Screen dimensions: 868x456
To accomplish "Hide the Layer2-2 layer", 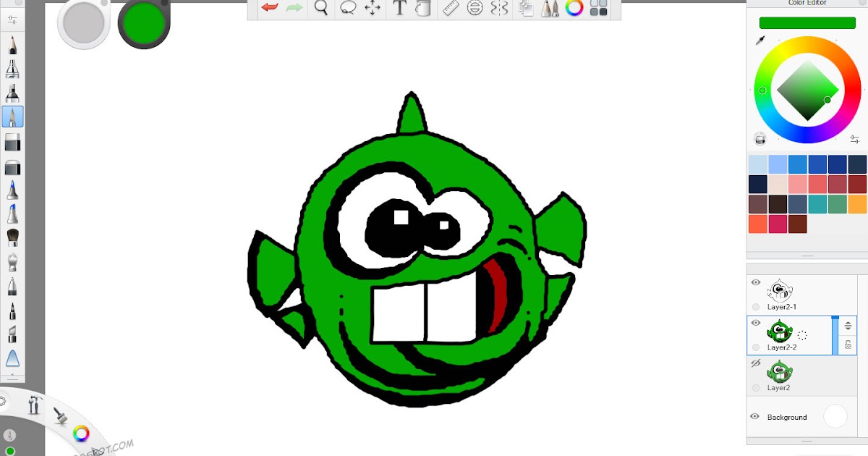I will 756,323.
